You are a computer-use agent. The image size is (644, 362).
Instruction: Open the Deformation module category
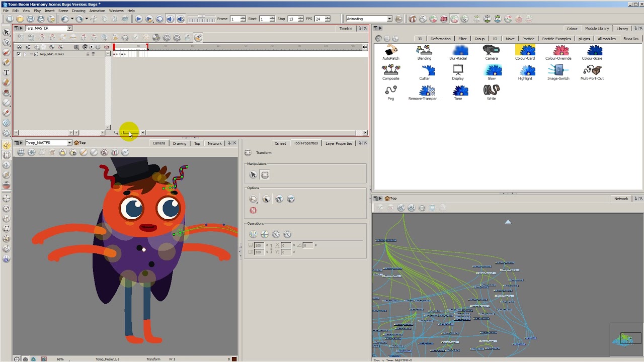click(x=440, y=39)
